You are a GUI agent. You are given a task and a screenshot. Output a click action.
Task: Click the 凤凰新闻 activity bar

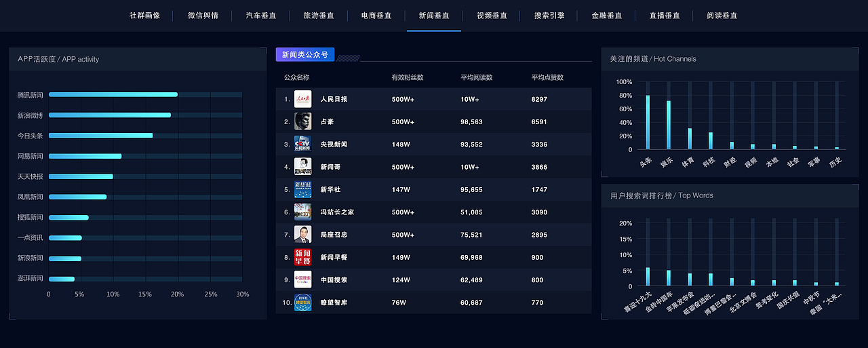point(78,197)
